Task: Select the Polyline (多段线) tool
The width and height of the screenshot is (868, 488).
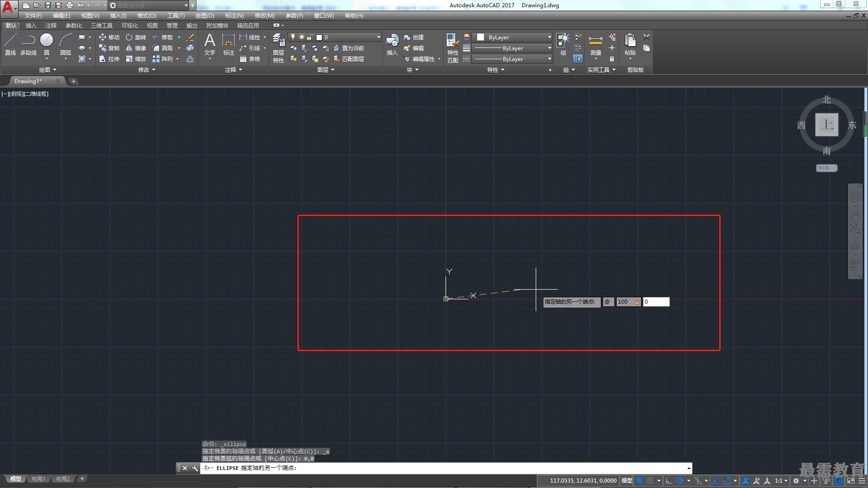Action: click(28, 44)
